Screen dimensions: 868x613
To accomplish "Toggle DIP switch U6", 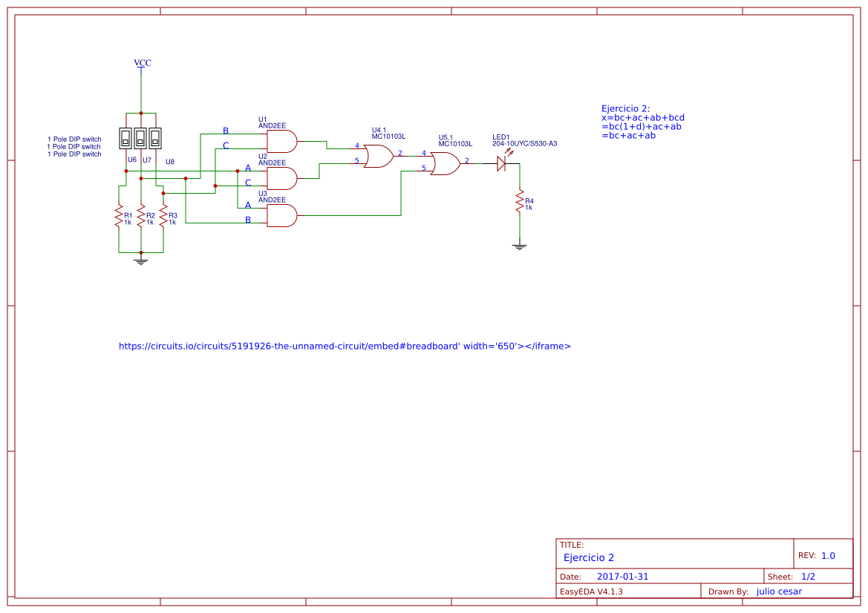I will 127,137.
